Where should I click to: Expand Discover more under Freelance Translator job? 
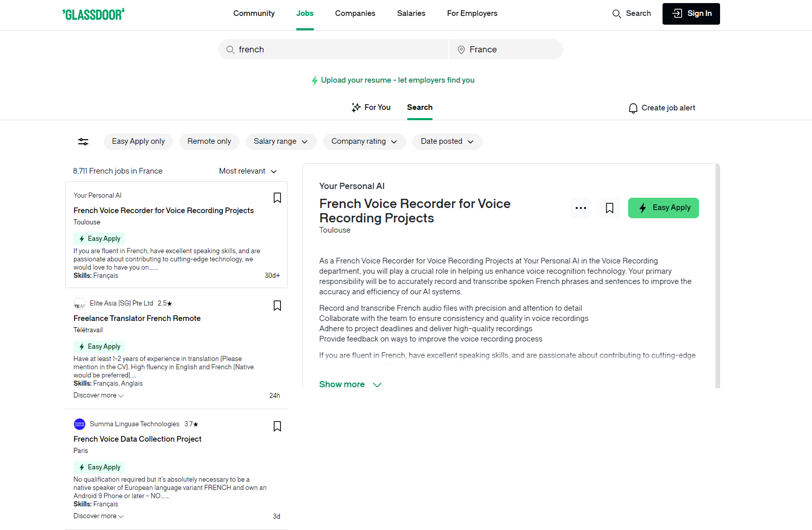(99, 395)
